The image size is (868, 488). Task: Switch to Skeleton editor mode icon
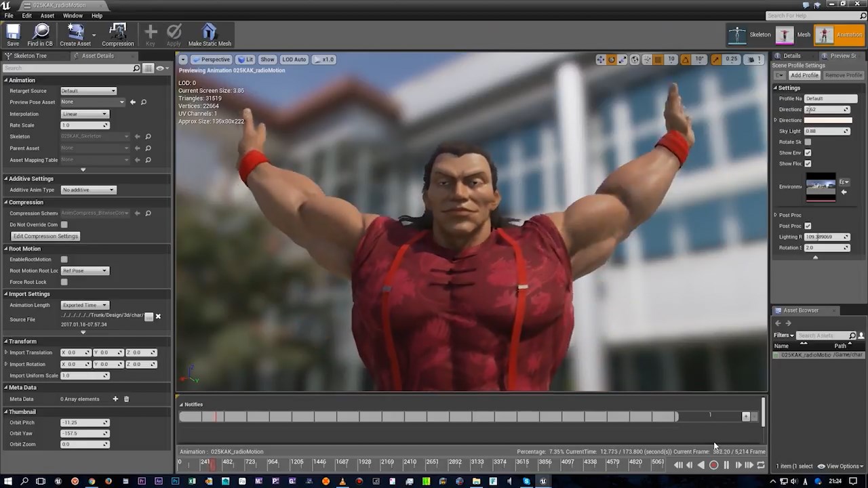[x=736, y=35]
